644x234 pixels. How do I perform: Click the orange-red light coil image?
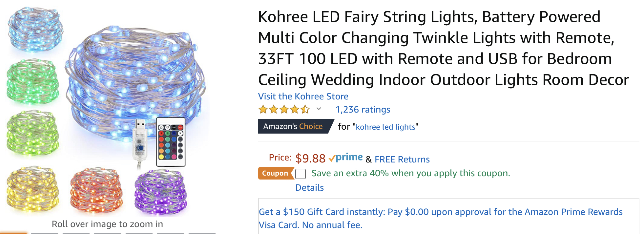pos(96,190)
